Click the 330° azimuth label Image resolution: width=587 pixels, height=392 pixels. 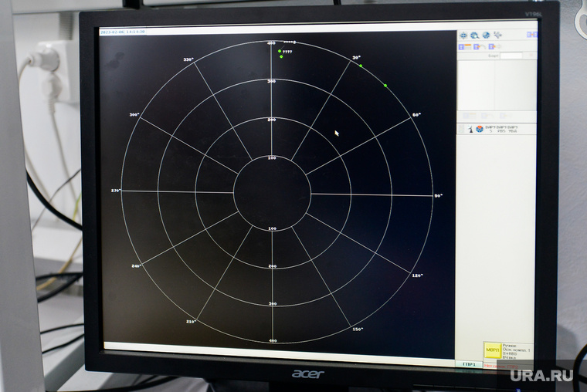point(188,59)
